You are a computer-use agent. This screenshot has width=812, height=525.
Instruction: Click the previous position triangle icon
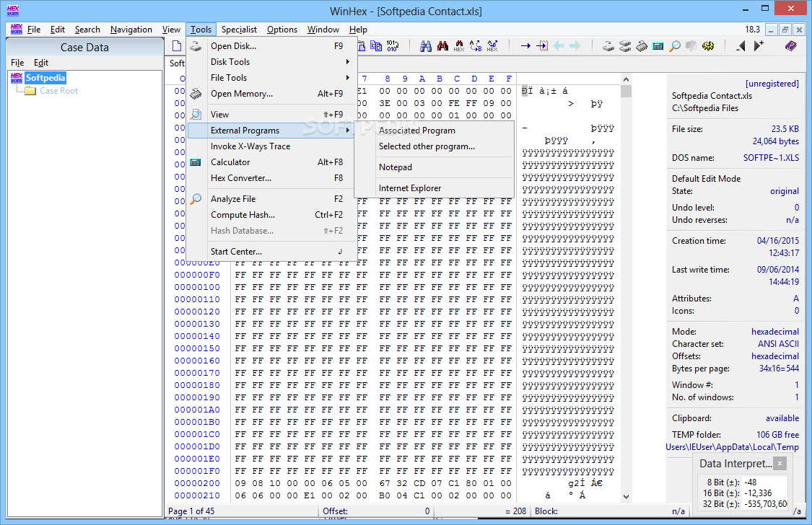[741, 46]
